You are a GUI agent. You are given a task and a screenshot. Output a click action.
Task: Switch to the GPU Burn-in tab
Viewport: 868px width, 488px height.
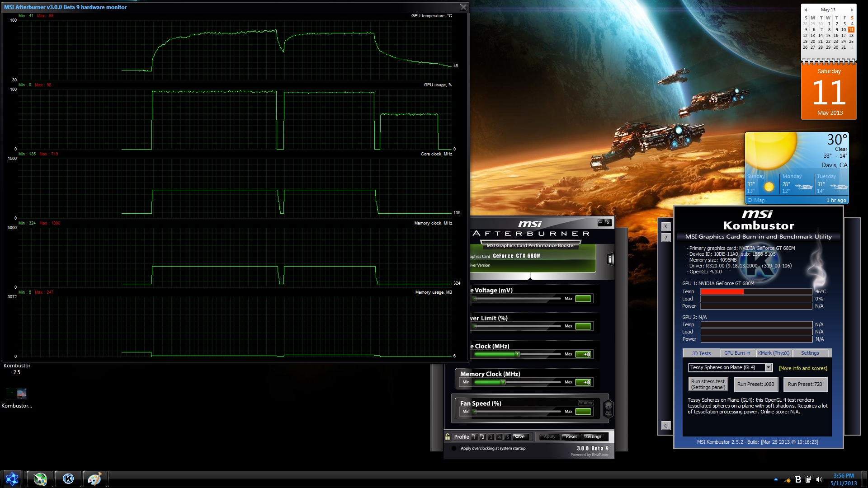737,353
